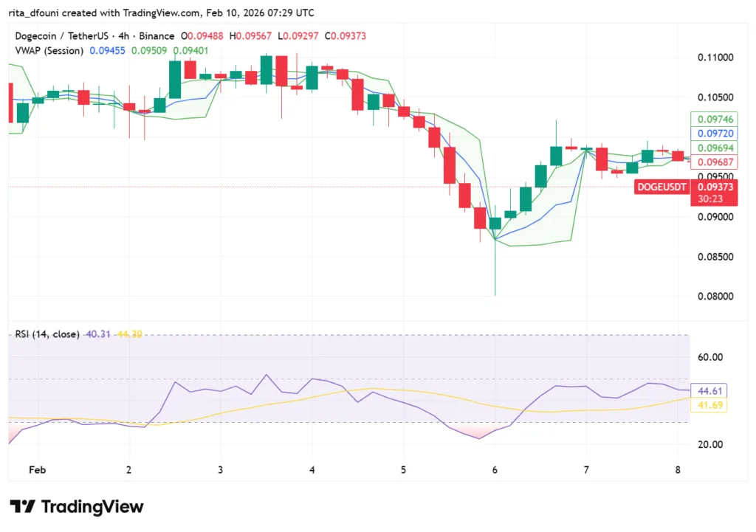The height and width of the screenshot is (532, 756).
Task: Click the red DOGEUSDT symbol flag
Action: (661, 187)
